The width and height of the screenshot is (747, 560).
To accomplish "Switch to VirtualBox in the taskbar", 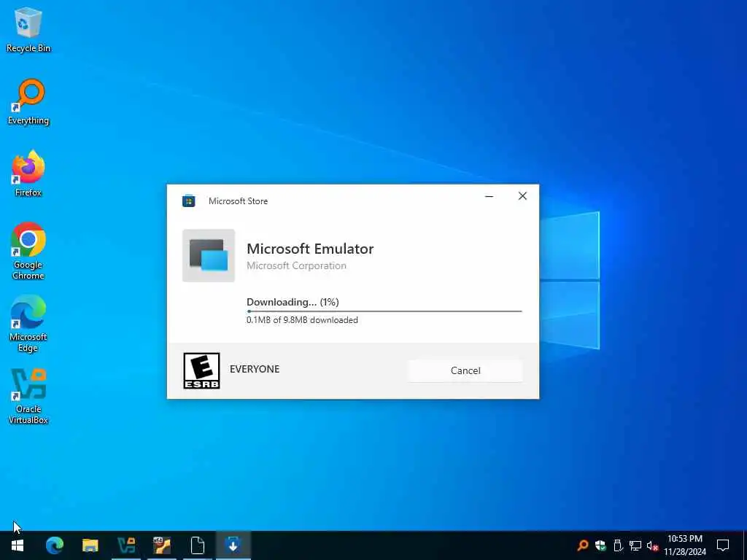I will pyautogui.click(x=126, y=545).
